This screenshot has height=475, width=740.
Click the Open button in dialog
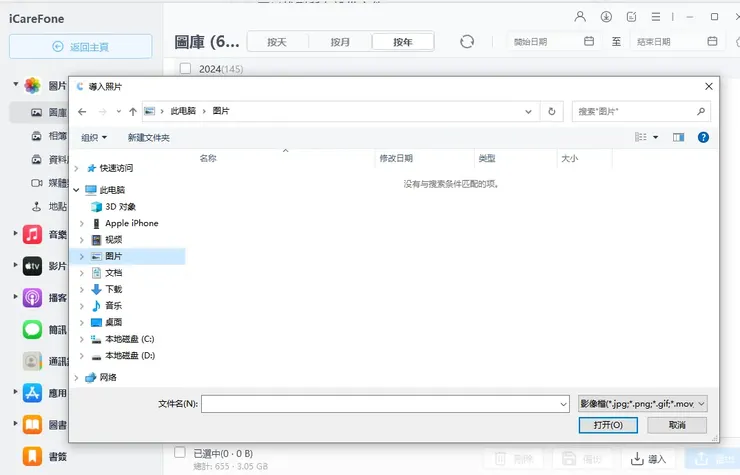pos(608,425)
